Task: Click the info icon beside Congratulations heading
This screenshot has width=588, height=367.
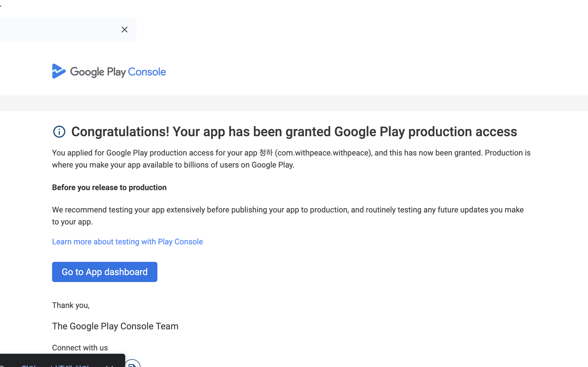Action: pyautogui.click(x=59, y=132)
